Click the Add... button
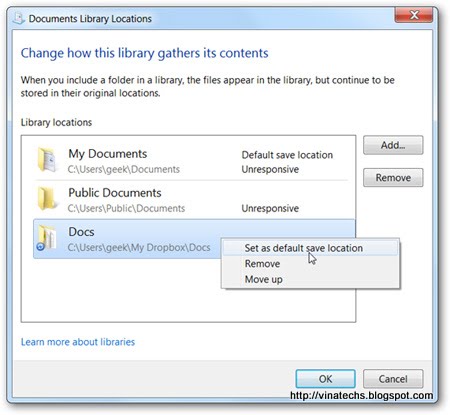This screenshot has width=450, height=415. [x=393, y=145]
